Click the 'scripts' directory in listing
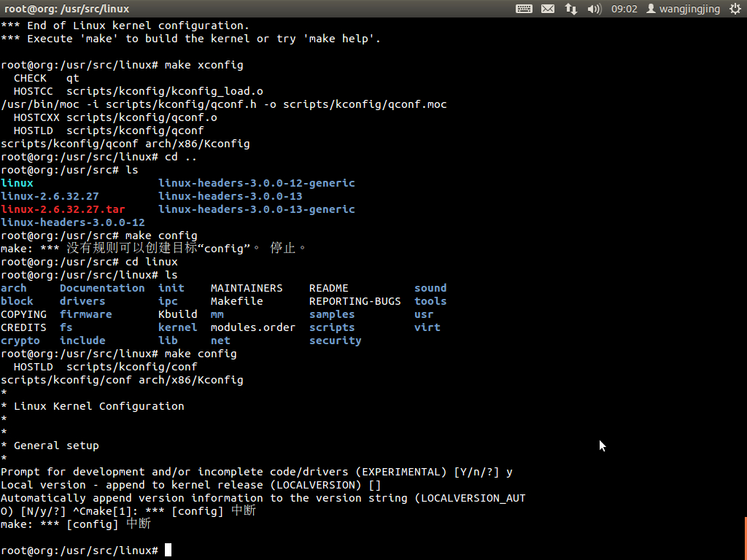This screenshot has height=560, width=747. tap(332, 328)
